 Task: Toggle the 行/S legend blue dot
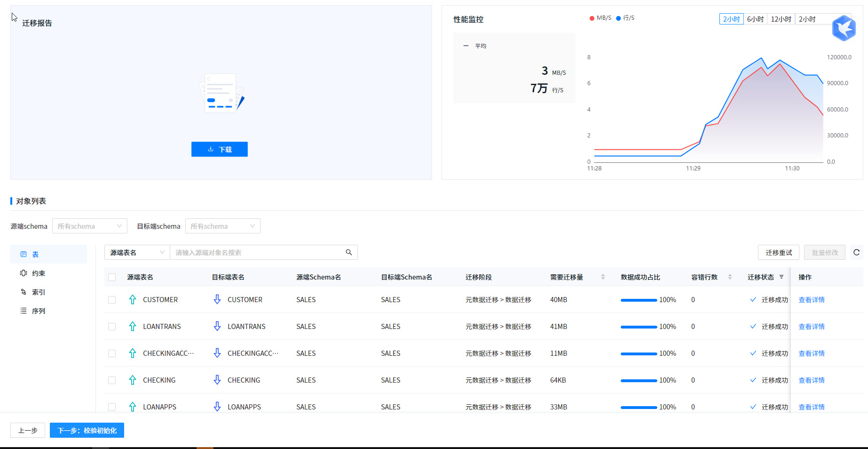(618, 18)
